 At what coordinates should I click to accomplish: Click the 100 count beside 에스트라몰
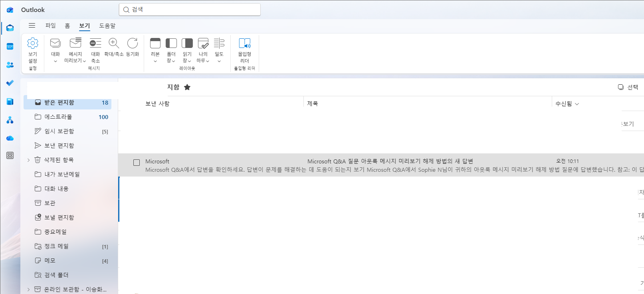click(103, 117)
